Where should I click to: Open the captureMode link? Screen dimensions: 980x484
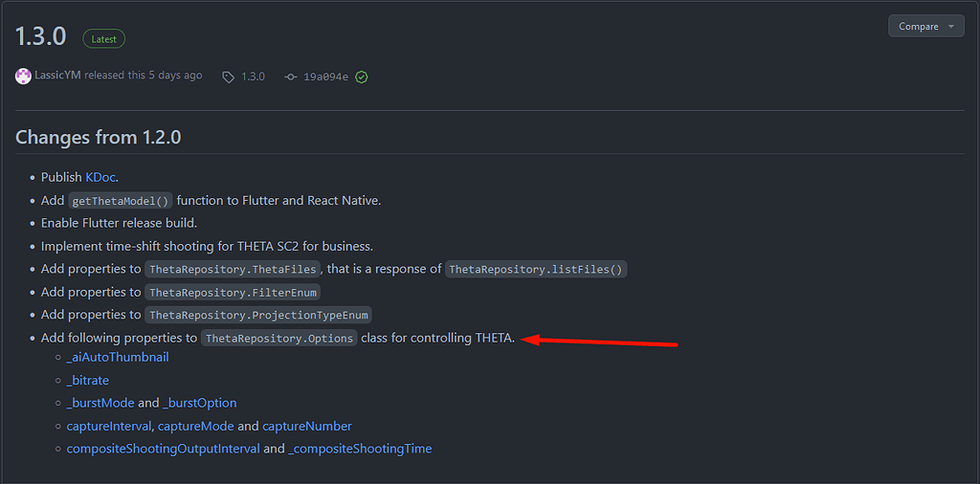[x=195, y=427]
